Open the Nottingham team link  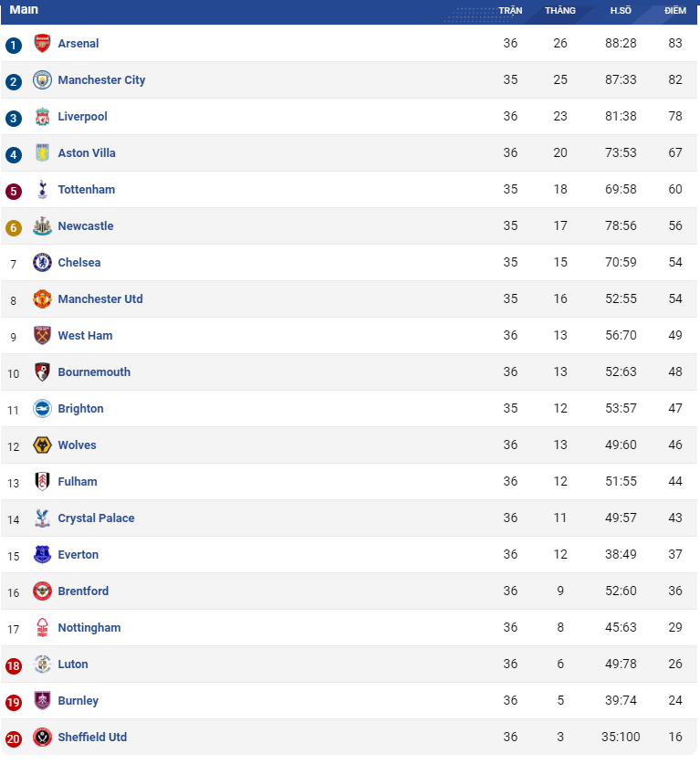[89, 628]
